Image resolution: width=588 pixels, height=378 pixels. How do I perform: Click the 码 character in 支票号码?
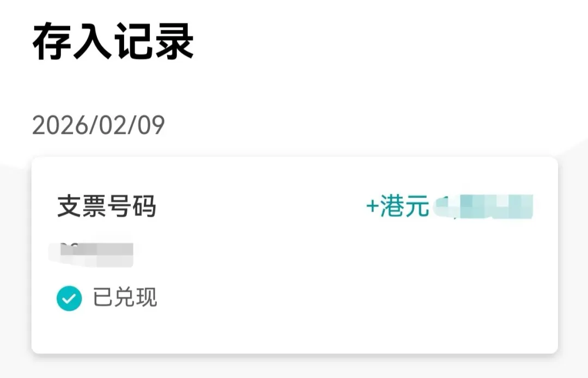[144, 207]
